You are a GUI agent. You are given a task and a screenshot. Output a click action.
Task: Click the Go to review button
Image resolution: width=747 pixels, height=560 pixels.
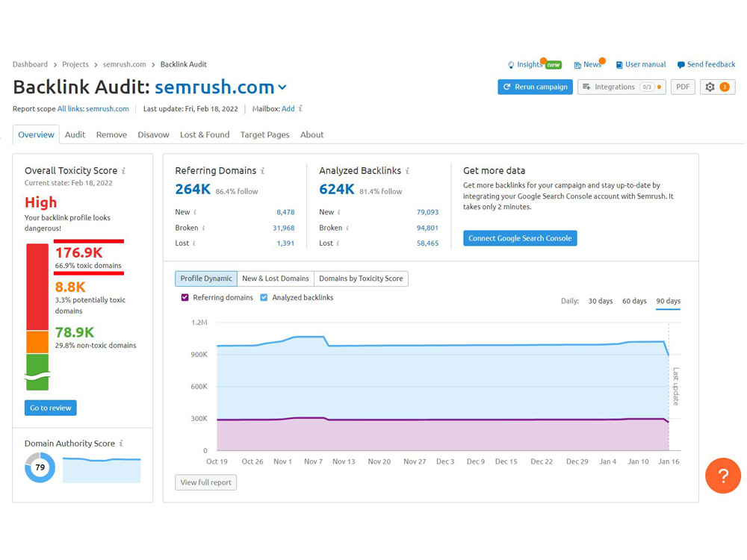(x=51, y=408)
